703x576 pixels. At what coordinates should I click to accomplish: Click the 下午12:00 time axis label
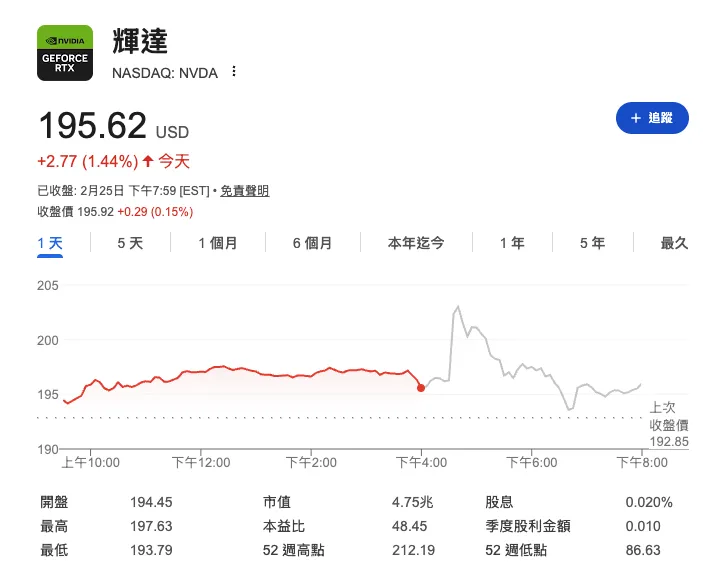201,463
